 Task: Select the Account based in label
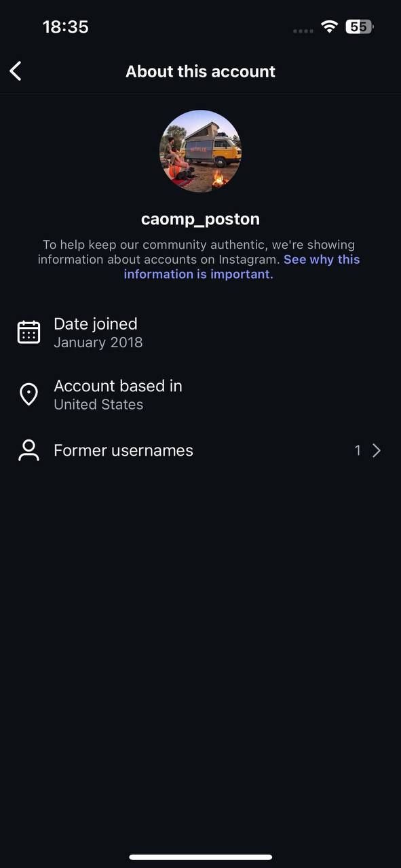click(x=118, y=386)
